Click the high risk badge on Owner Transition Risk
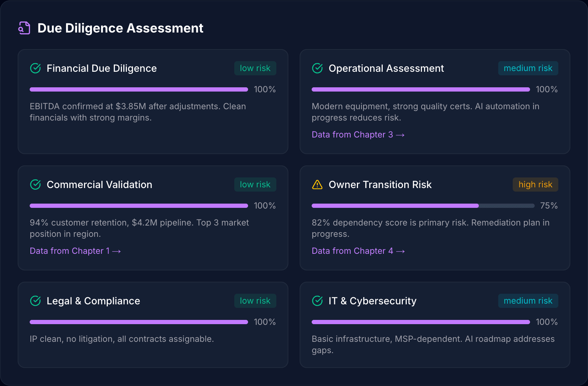 [x=535, y=185]
